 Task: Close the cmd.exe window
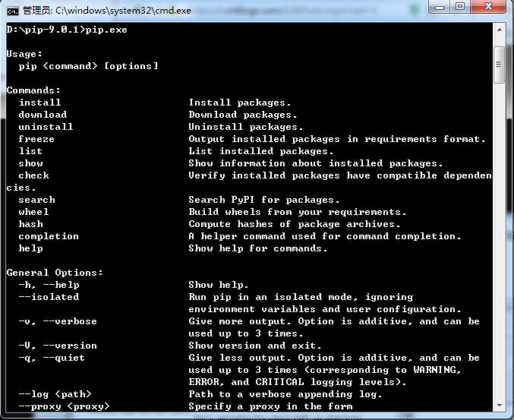pos(488,7)
